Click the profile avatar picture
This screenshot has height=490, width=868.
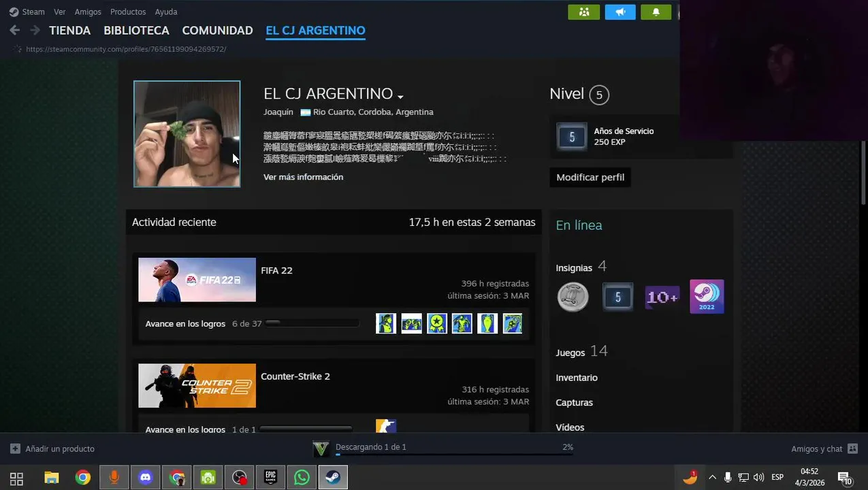coord(187,134)
